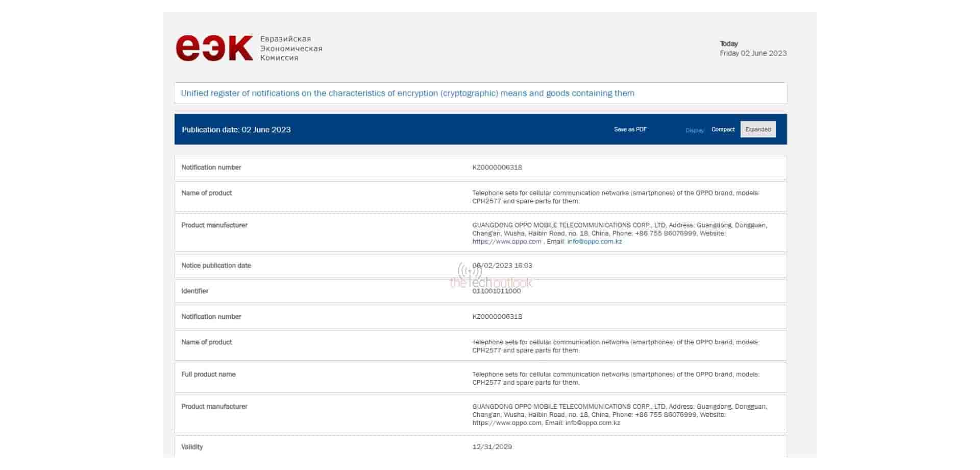Click the Publication date header text

click(x=236, y=130)
